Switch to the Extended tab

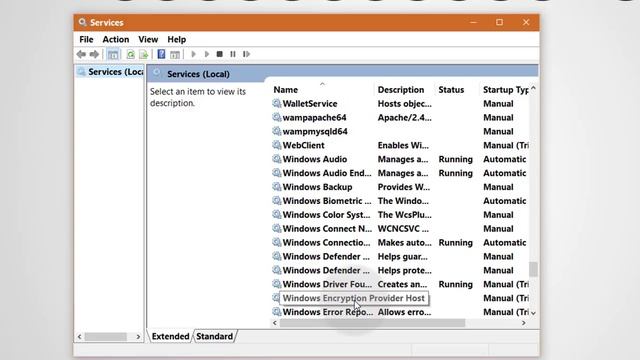pos(170,336)
